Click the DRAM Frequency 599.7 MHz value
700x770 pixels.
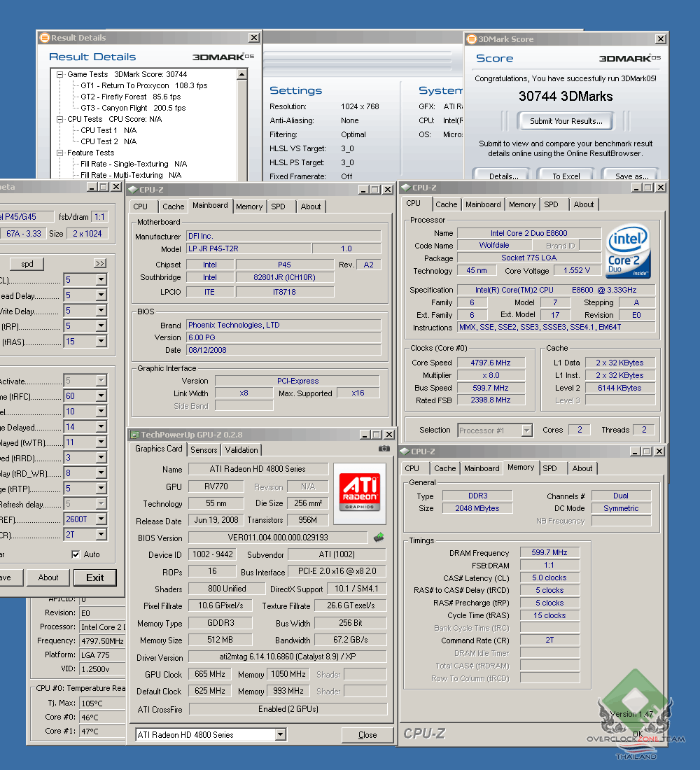[x=549, y=552]
